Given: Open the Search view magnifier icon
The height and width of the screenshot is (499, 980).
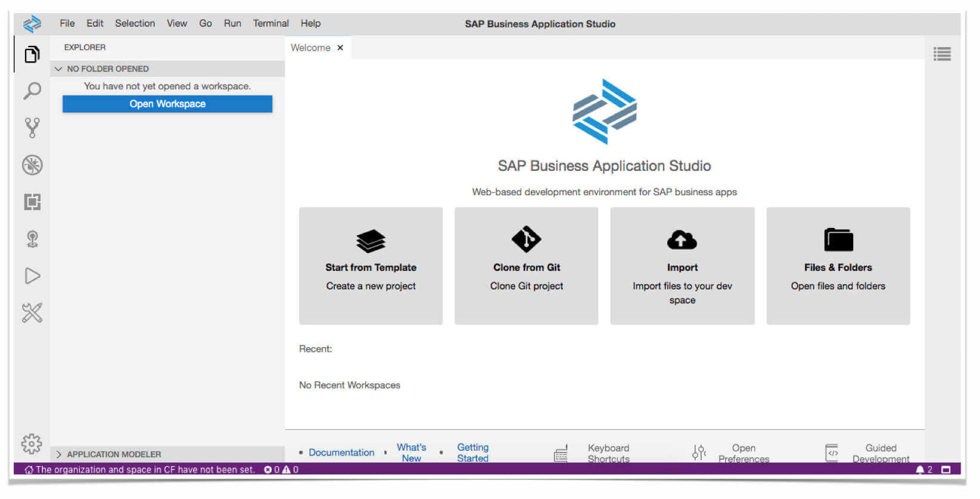Looking at the screenshot, I should tap(32, 91).
